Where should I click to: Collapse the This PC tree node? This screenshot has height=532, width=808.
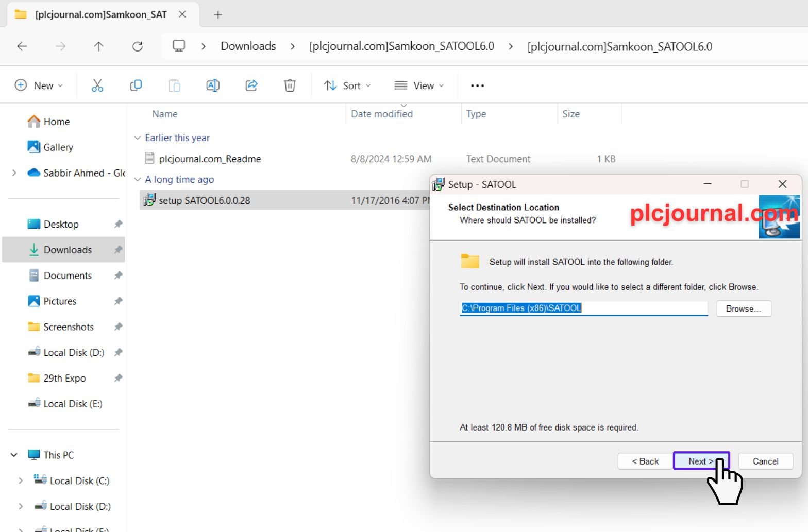[x=14, y=455]
